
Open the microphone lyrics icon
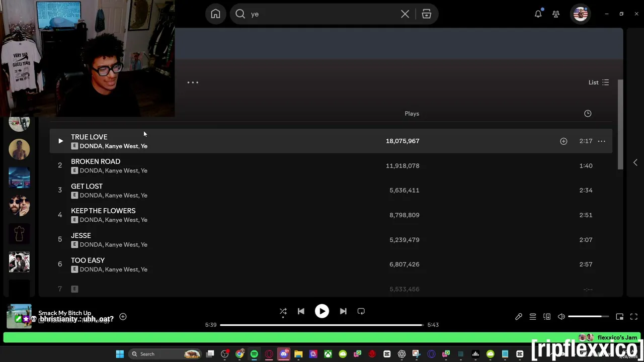(x=519, y=317)
